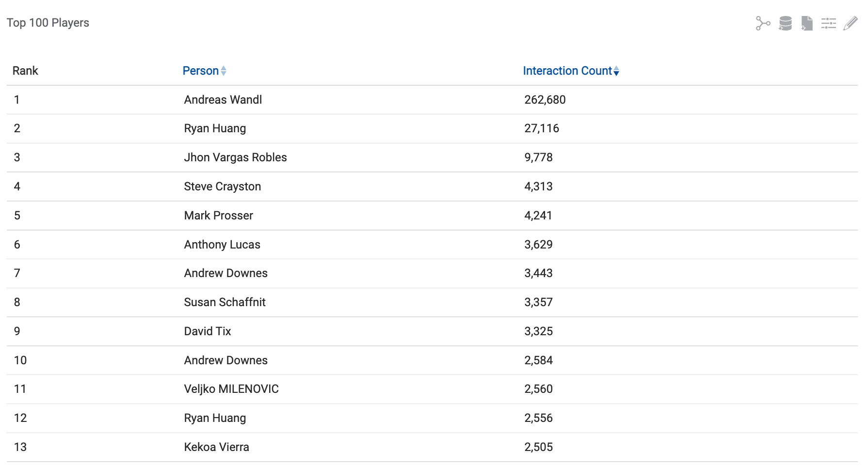Click the database export icon
The width and height of the screenshot is (868, 466).
point(785,23)
